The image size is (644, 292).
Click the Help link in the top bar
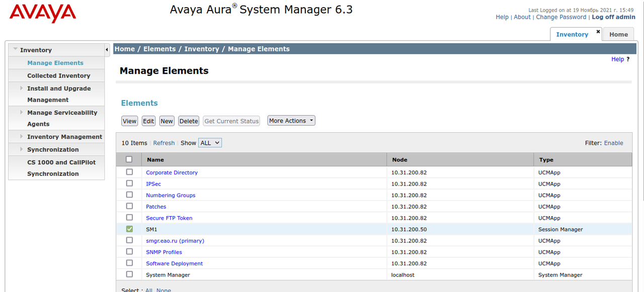click(502, 17)
